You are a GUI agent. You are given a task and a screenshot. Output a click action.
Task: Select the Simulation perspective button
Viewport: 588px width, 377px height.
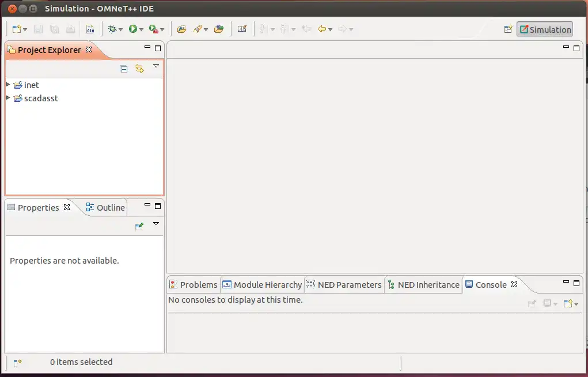[545, 29]
